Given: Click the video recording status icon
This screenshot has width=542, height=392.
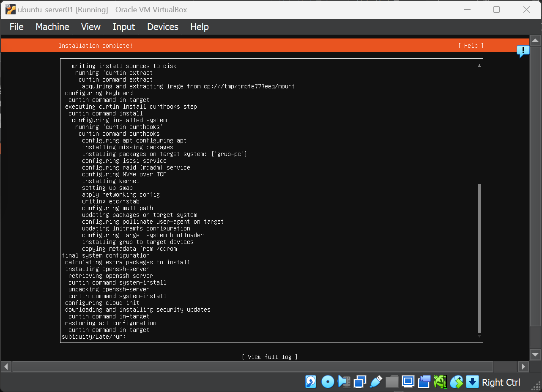Looking at the screenshot, I should click(424, 382).
